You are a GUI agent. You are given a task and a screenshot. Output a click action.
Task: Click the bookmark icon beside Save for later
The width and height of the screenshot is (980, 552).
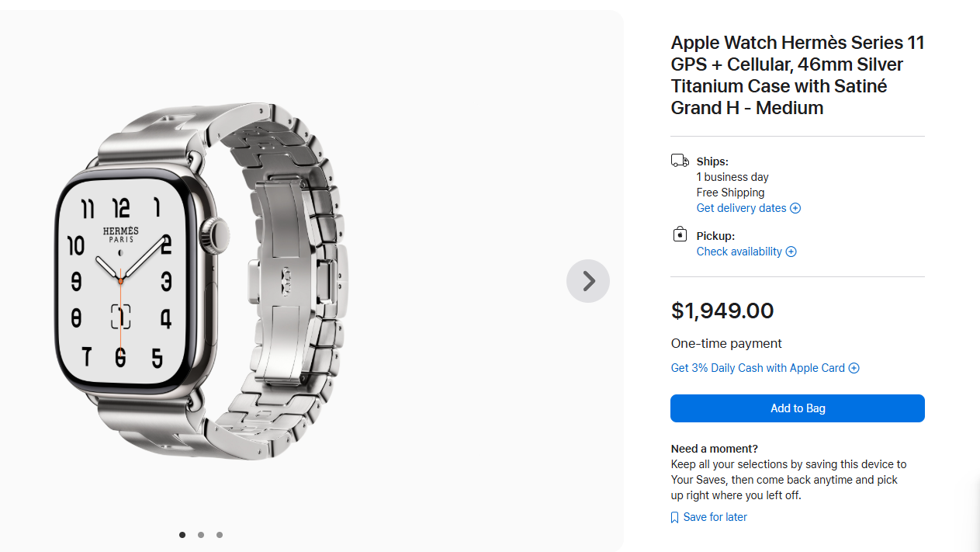pyautogui.click(x=674, y=517)
